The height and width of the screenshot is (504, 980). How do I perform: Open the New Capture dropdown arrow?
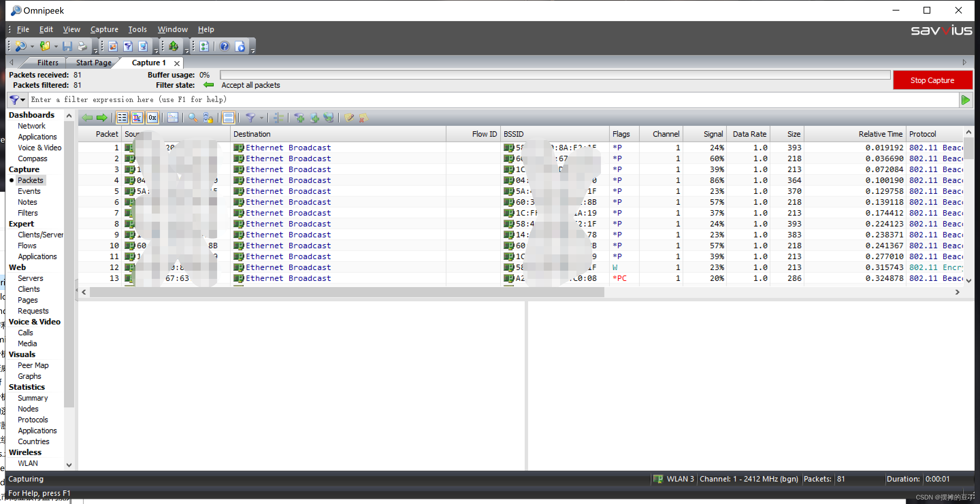click(x=32, y=47)
